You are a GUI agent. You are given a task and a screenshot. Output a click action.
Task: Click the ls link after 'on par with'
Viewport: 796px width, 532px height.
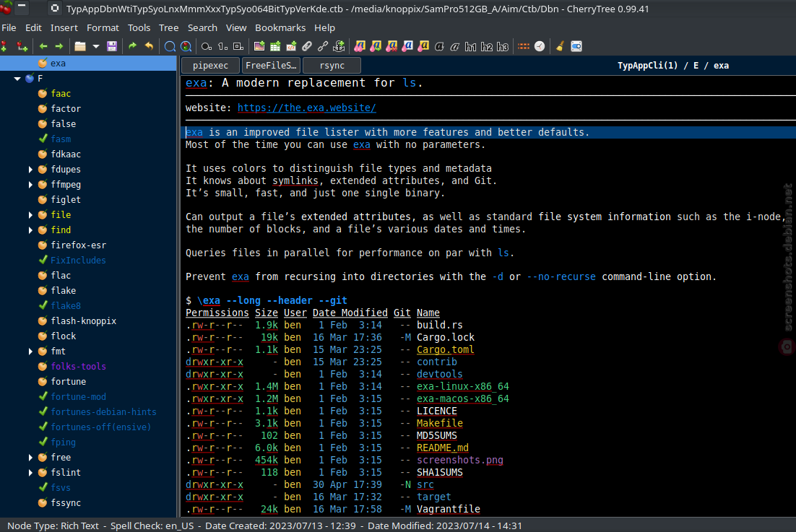[503, 253]
